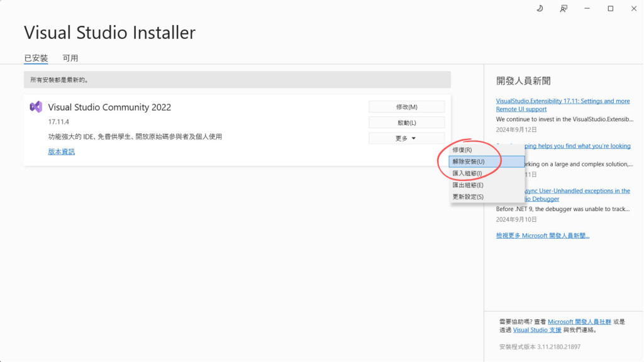Choose 匯入組態(I) from the menu

pyautogui.click(x=487, y=173)
